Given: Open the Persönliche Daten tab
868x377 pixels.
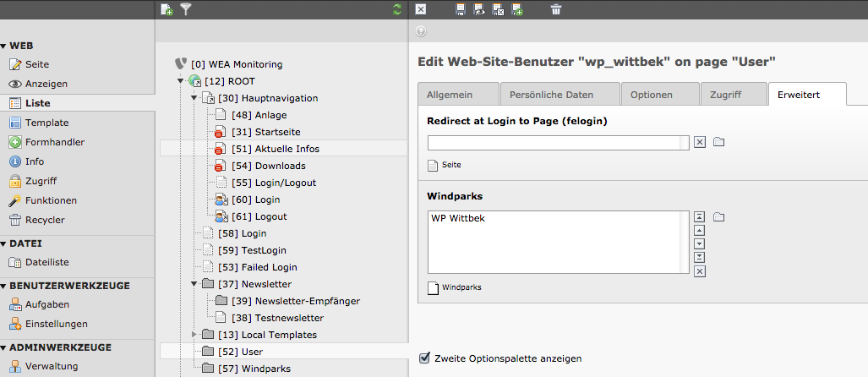Looking at the screenshot, I should pos(559,95).
